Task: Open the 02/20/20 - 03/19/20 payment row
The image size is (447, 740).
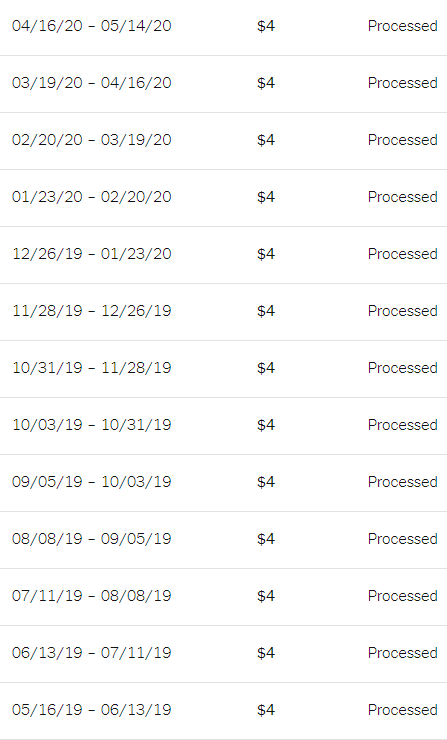Action: pyautogui.click(x=223, y=141)
